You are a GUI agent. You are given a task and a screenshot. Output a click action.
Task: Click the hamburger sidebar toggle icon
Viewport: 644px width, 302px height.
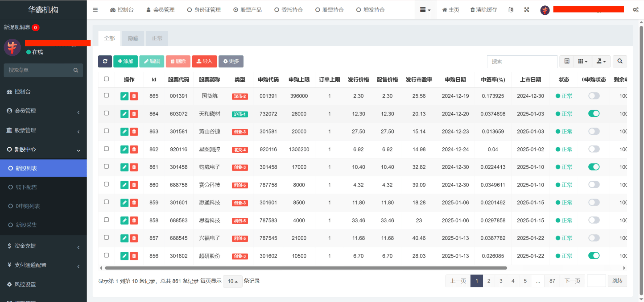coord(95,10)
